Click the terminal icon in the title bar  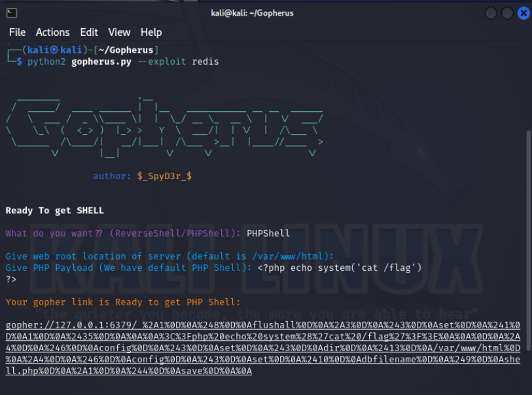(12, 13)
